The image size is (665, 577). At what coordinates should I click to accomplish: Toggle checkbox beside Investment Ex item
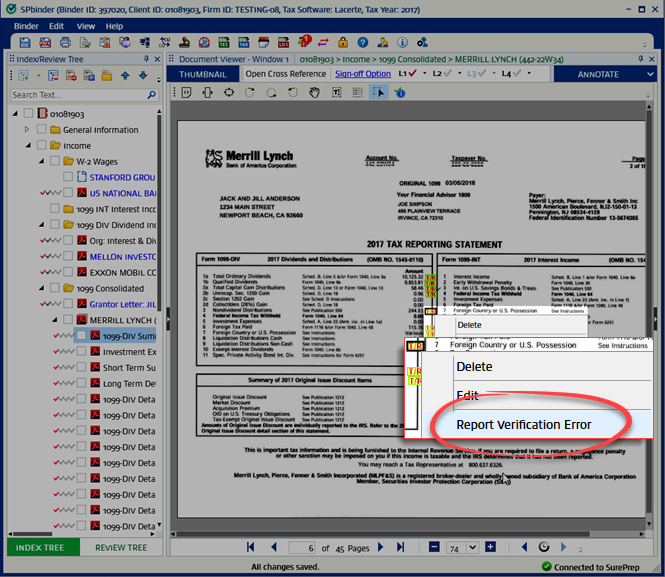[81, 352]
